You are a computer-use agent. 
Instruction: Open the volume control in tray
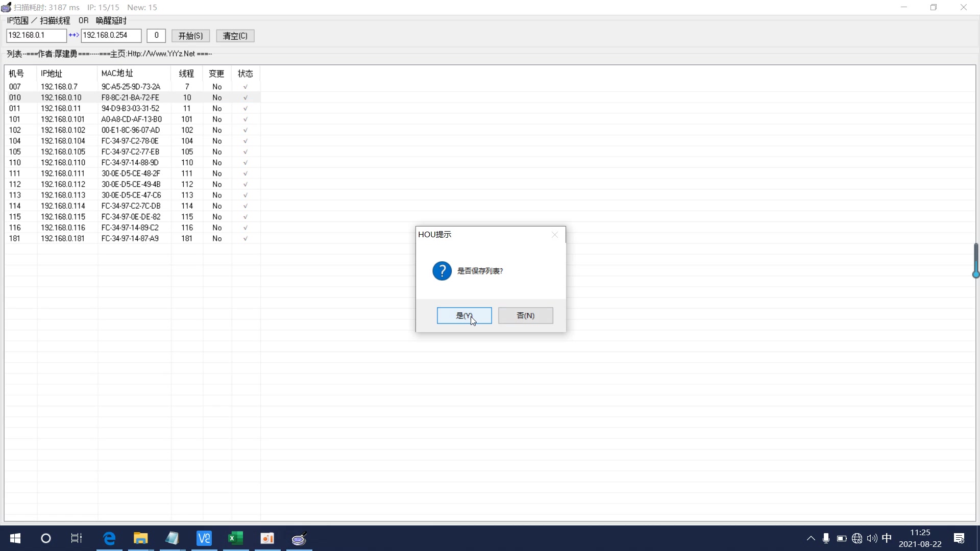pos(872,538)
